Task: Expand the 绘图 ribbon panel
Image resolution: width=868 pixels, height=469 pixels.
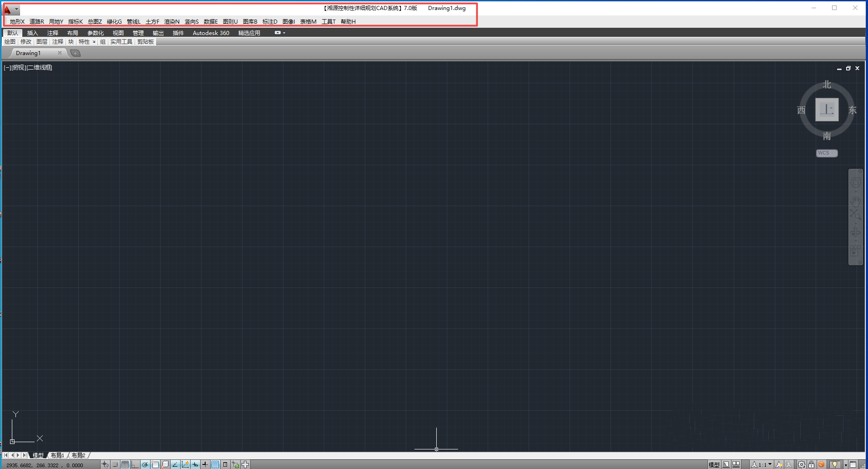Action: (x=10, y=41)
